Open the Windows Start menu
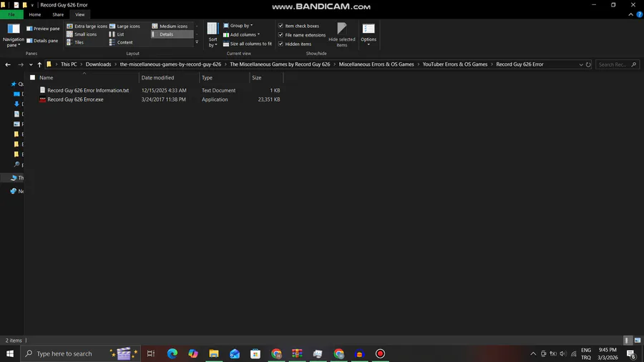 10,353
